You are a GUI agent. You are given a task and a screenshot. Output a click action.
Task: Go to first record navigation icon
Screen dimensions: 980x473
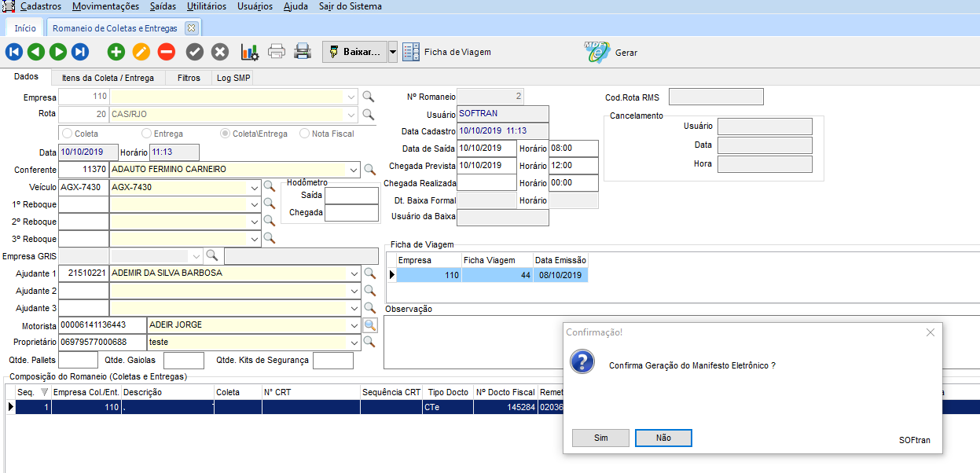click(14, 53)
